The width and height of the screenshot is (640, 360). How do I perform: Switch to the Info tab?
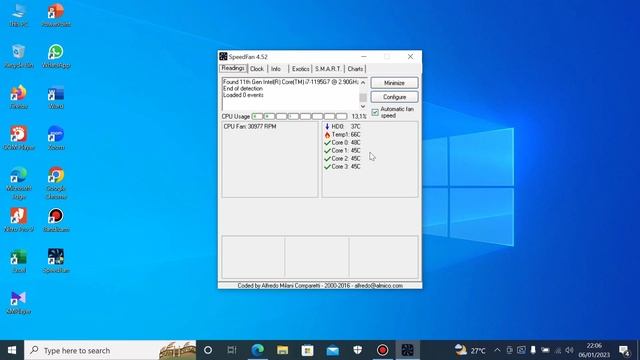pos(276,69)
